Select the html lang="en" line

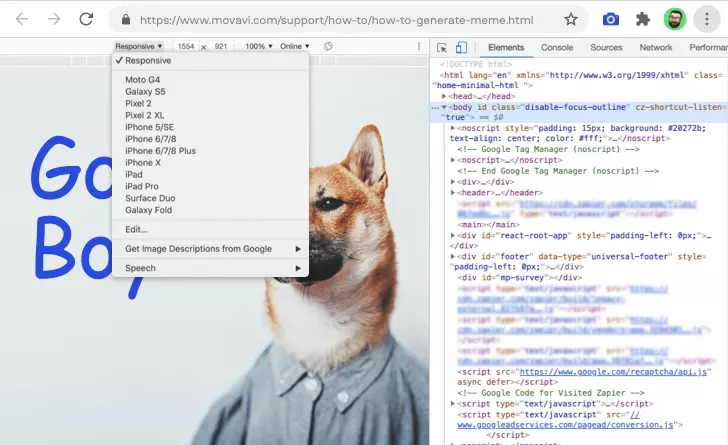578,80
